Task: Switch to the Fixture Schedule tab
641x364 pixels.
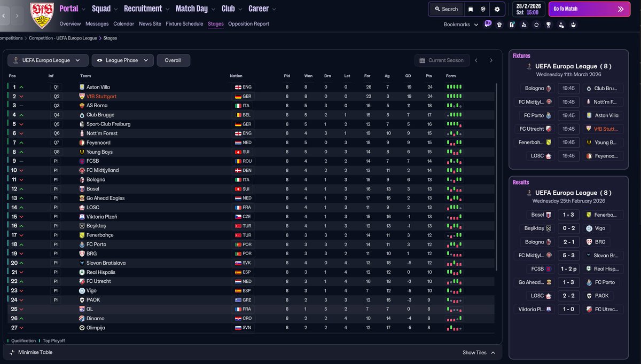Action: pyautogui.click(x=184, y=23)
